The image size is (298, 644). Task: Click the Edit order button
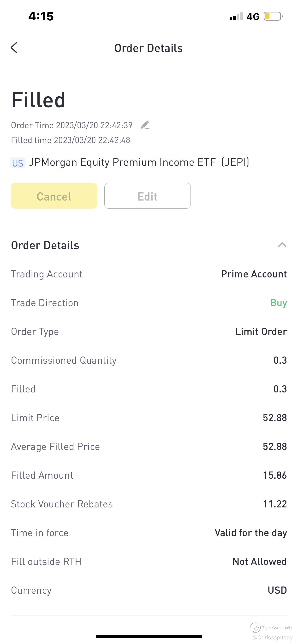148,196
